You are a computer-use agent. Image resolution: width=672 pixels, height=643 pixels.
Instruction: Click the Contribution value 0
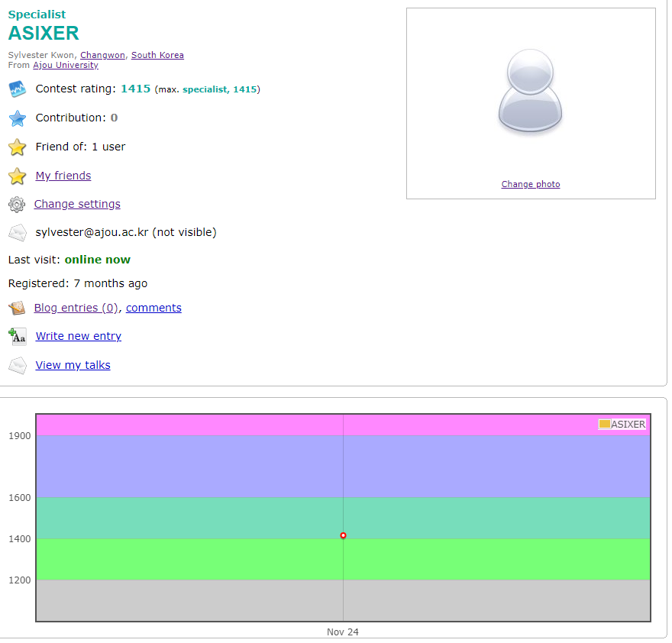[x=114, y=118]
